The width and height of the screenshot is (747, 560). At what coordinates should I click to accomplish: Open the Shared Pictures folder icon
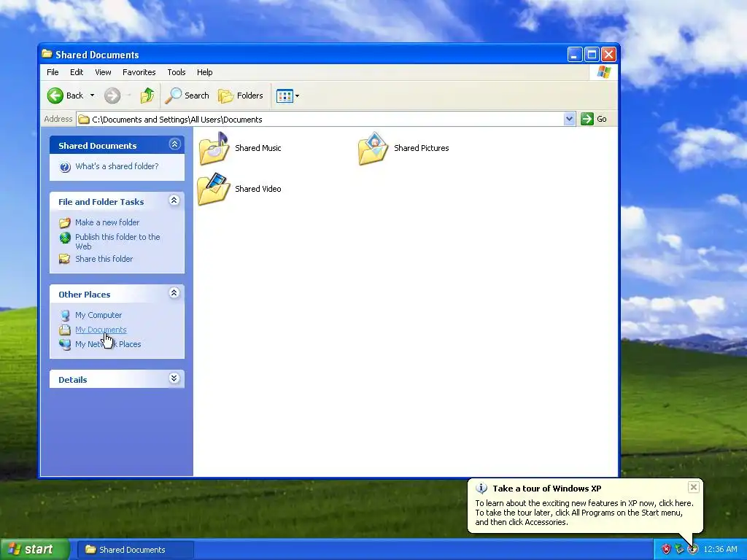tap(373, 149)
